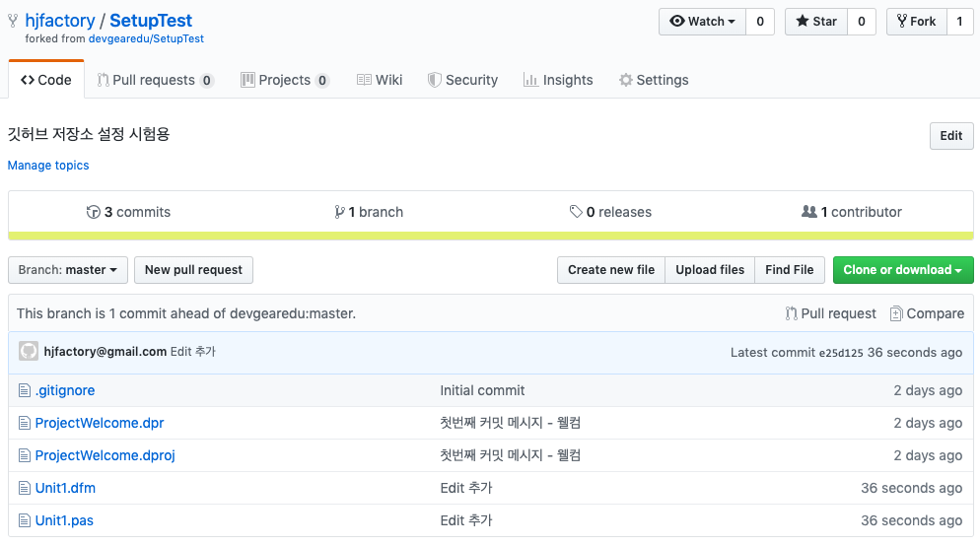
Task: View the 1 branch list
Action: click(x=369, y=213)
